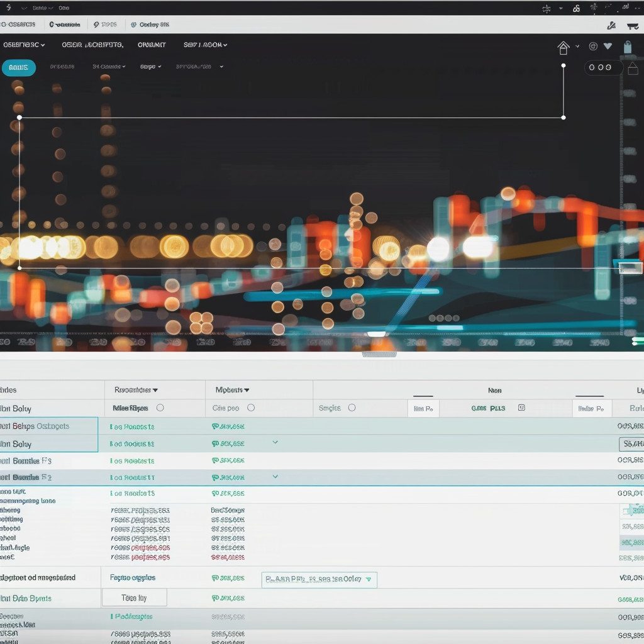Open the outlined green combo box in the lower table
Screen dimensions: 644x644
click(319, 579)
